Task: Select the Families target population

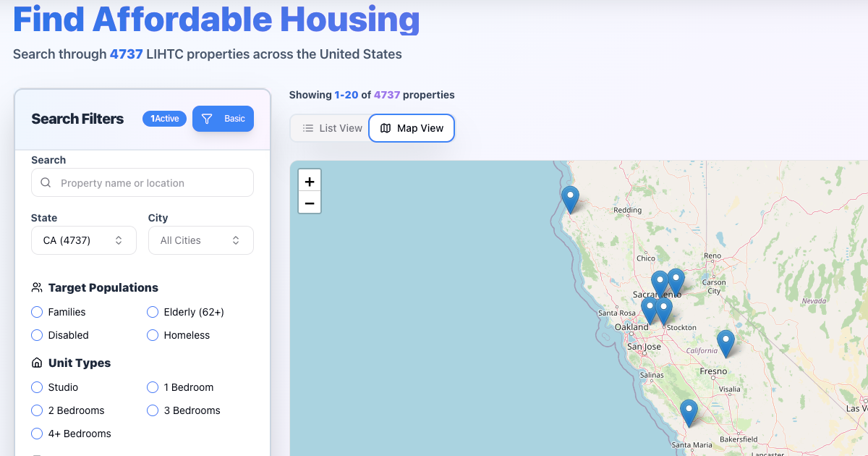Action: click(36, 312)
